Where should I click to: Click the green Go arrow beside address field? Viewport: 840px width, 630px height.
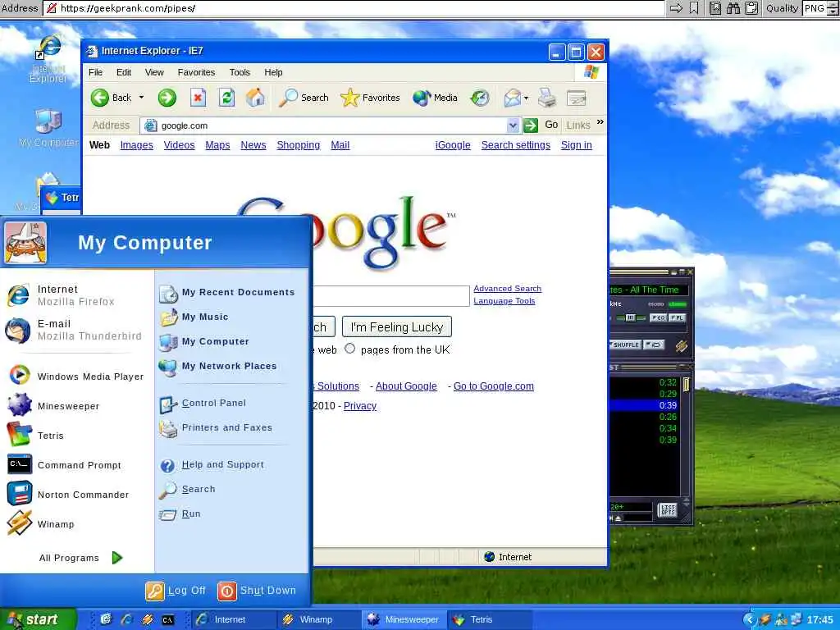pos(531,126)
